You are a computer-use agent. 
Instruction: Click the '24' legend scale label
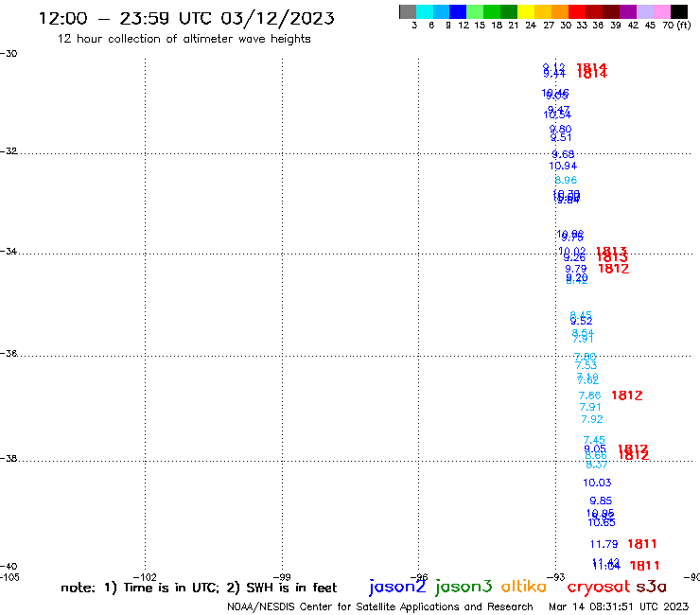[x=531, y=25]
